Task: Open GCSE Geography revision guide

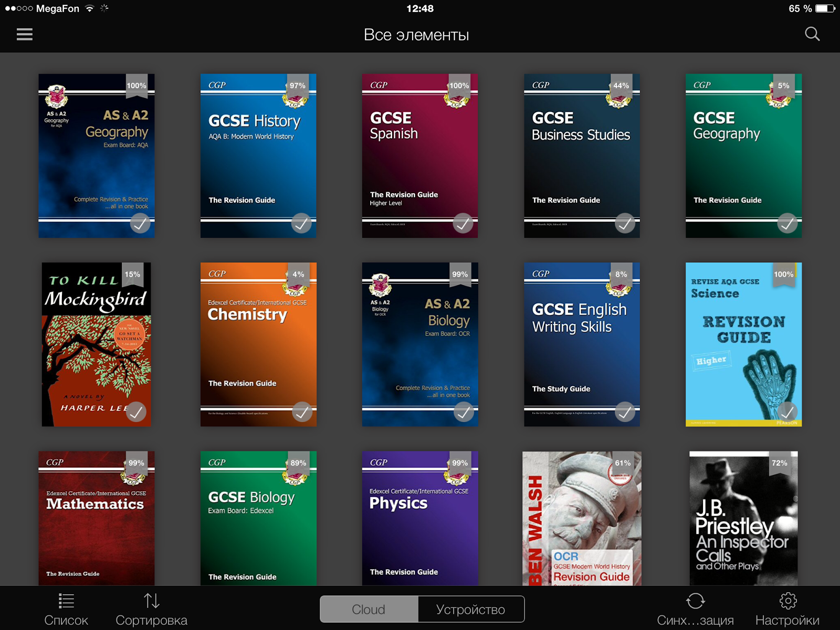Action: 743,156
